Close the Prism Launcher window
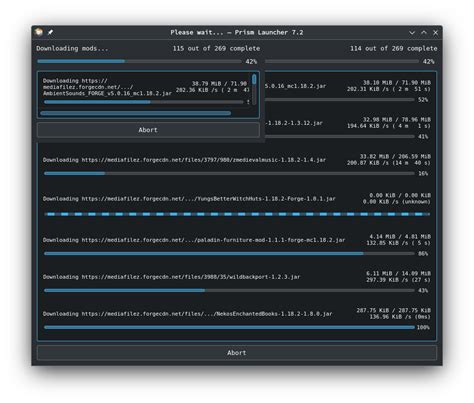Viewport: 474px width, 403px height. (435, 33)
